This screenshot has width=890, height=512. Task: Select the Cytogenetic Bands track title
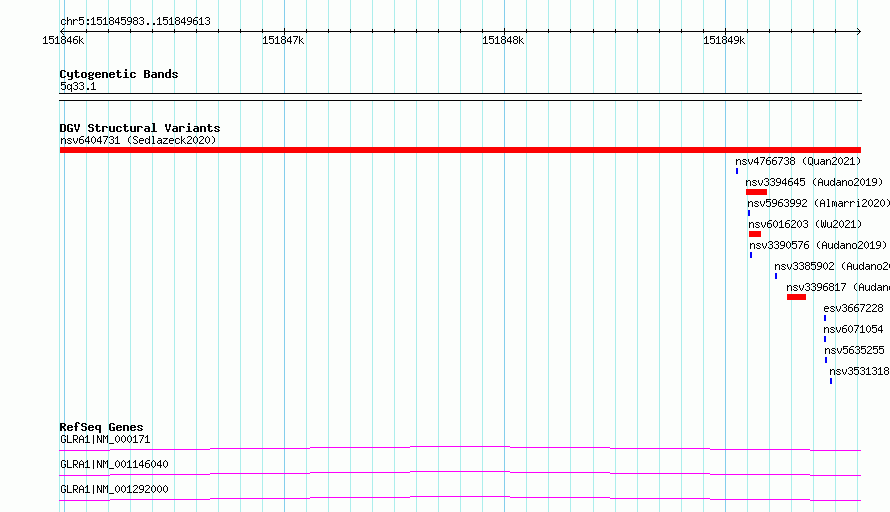click(119, 74)
